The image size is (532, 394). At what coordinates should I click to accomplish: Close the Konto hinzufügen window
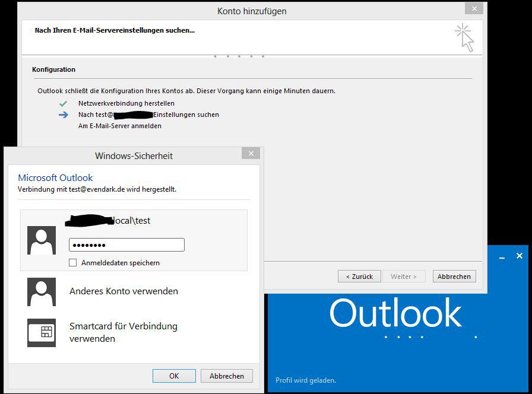coord(474,8)
